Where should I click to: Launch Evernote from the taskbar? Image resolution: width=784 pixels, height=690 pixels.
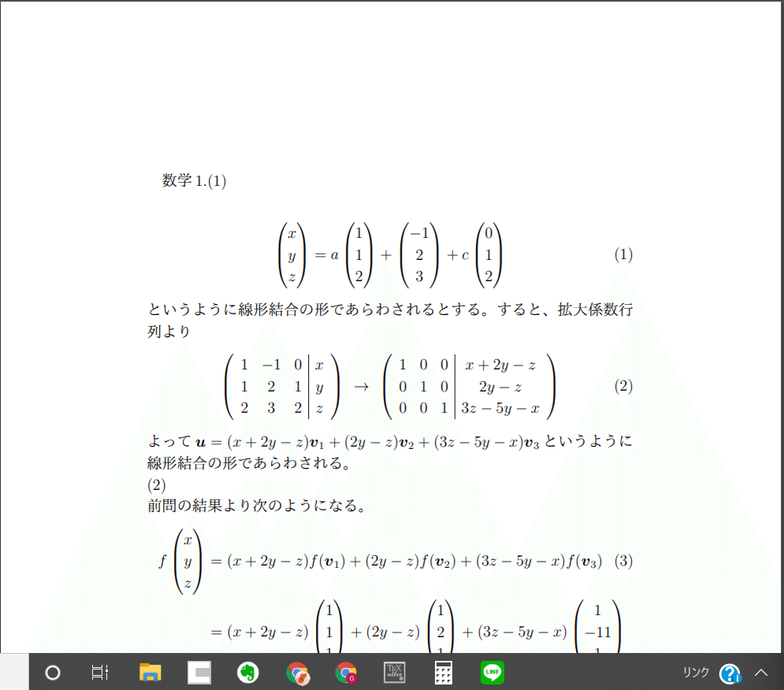[247, 672]
